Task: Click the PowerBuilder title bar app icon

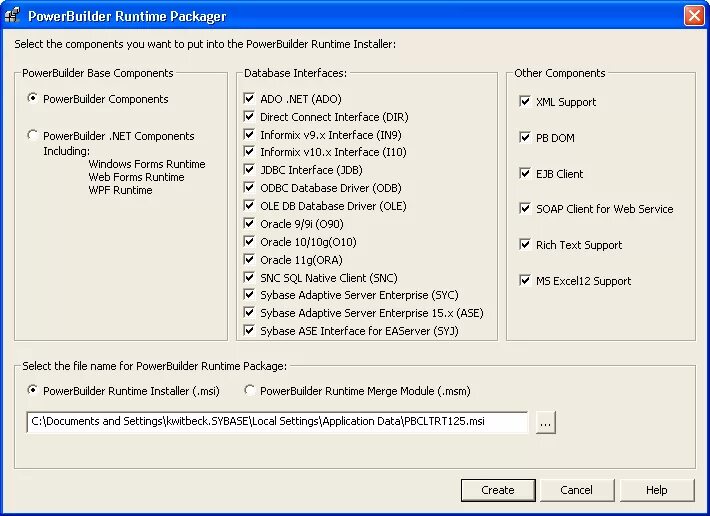Action: tap(14, 16)
